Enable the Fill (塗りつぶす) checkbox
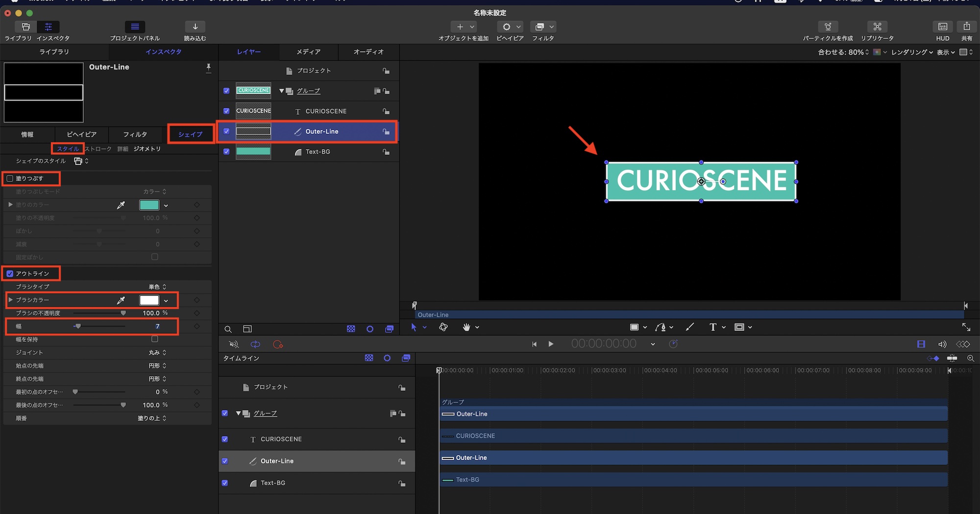This screenshot has height=514, width=980. click(10, 179)
